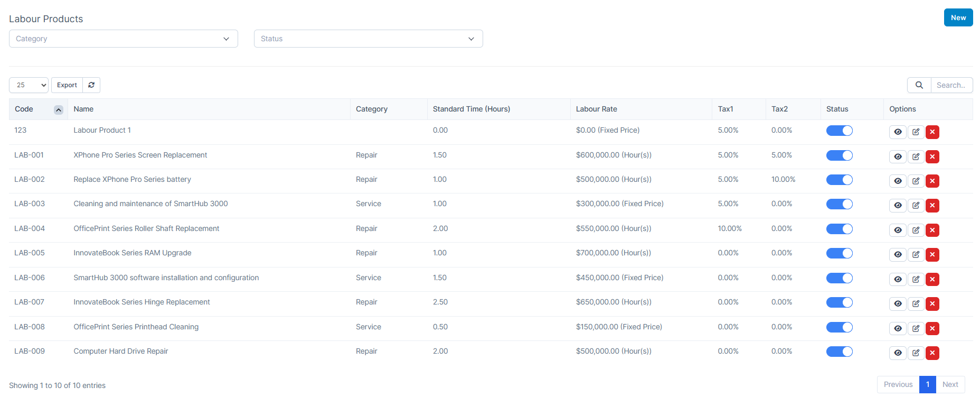Toggle status of LAB-006 product
This screenshot has width=980, height=406.
point(839,278)
